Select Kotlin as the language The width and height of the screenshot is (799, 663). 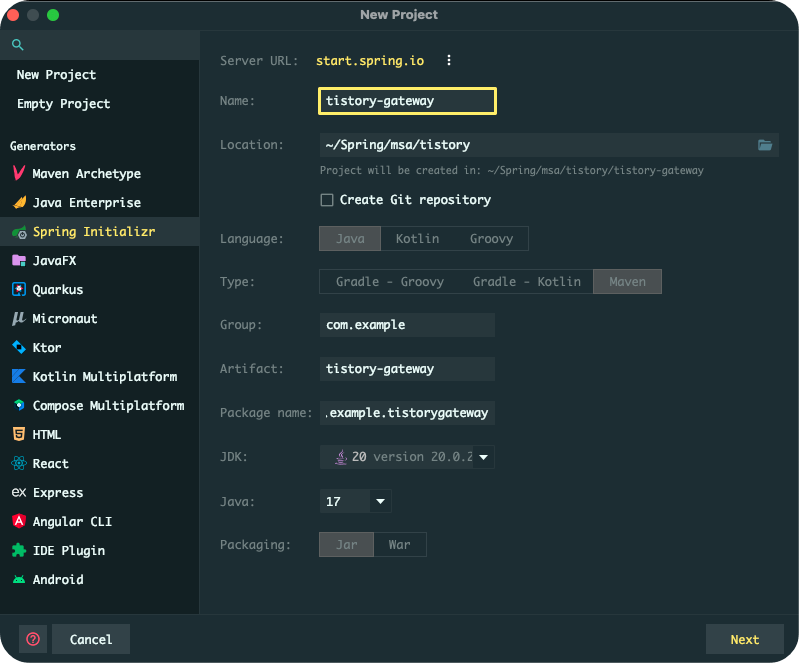pos(417,238)
